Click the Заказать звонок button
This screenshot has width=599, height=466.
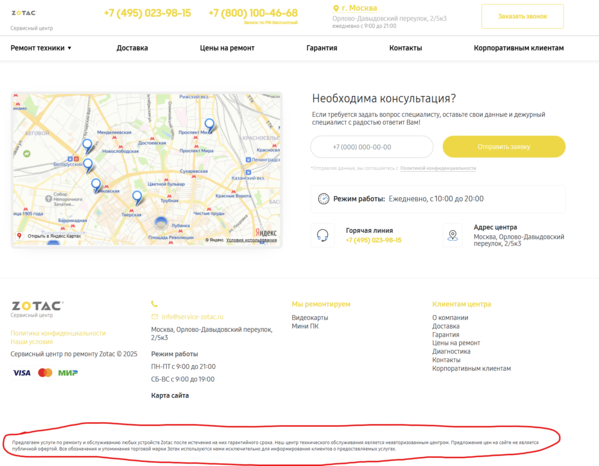tap(522, 16)
